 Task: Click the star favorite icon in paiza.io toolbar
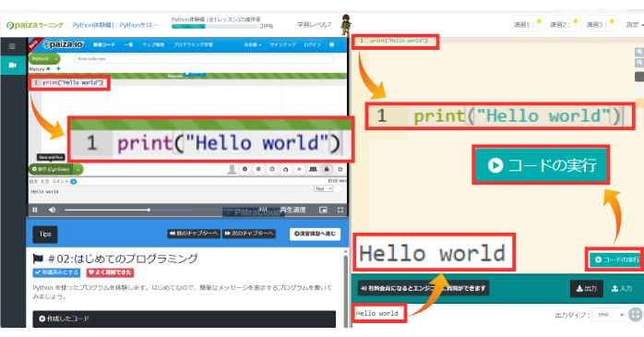[x=300, y=169]
